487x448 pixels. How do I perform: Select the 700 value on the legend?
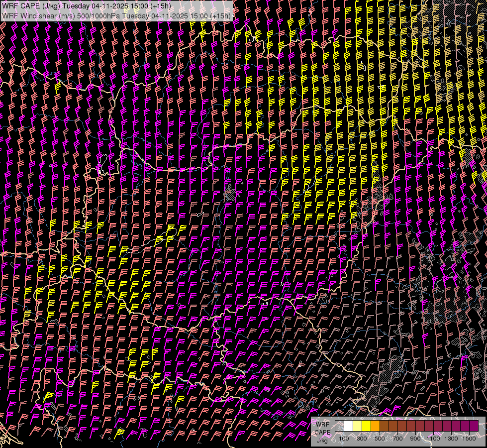click(397, 439)
